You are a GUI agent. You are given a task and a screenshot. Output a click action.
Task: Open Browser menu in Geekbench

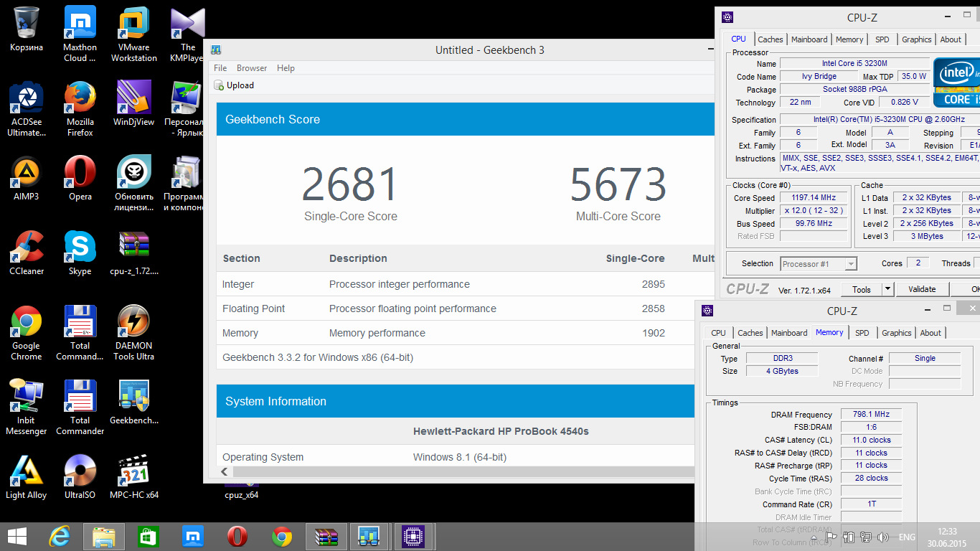(x=252, y=68)
